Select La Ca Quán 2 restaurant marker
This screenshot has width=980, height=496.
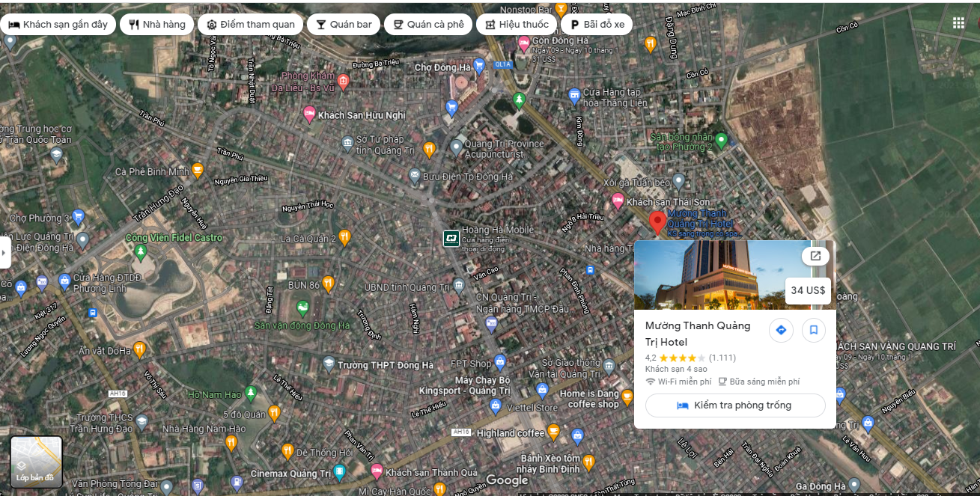[x=344, y=237]
